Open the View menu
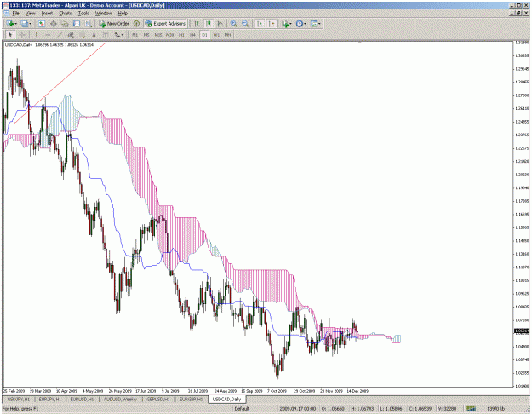 coord(30,14)
